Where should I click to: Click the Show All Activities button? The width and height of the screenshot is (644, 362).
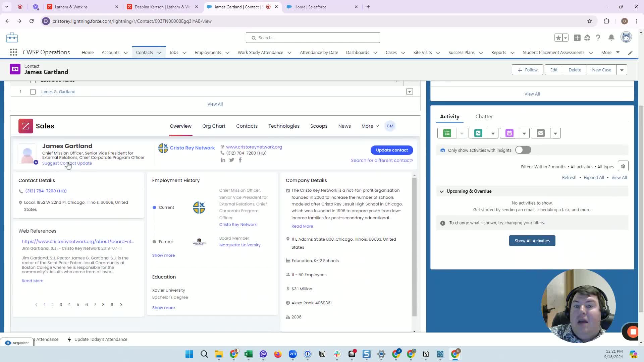click(532, 241)
